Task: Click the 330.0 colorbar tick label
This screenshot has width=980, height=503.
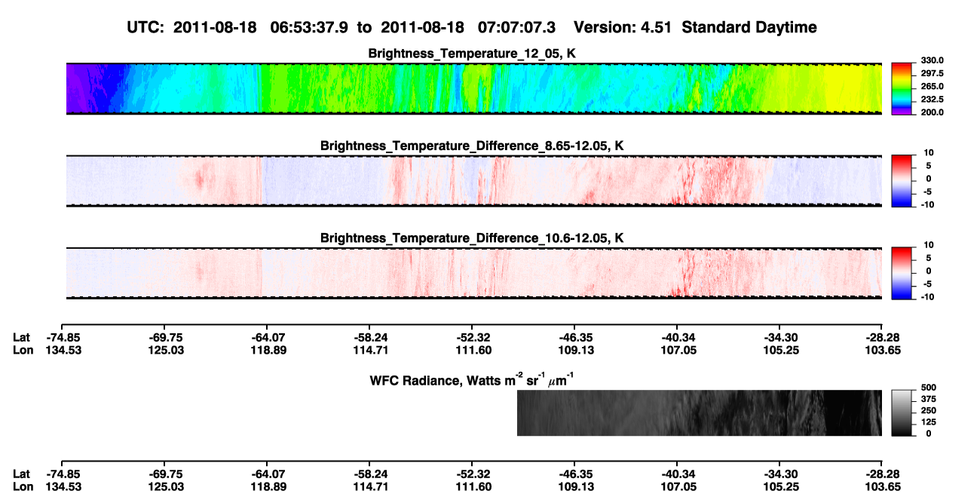Action: click(x=932, y=60)
